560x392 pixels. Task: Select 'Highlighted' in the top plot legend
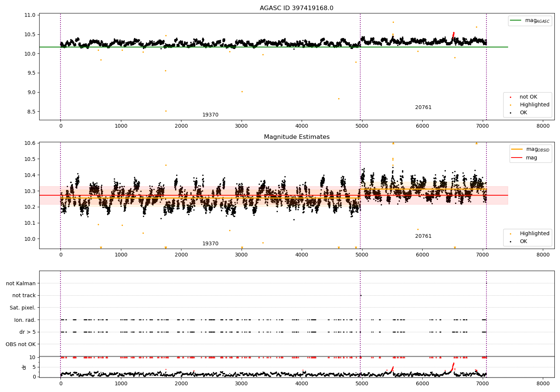(x=535, y=105)
